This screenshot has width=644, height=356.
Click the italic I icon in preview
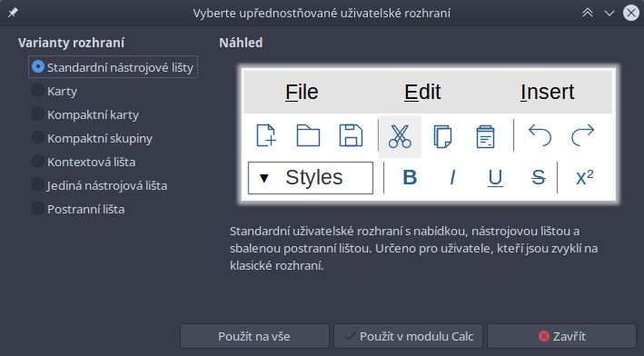pos(452,177)
